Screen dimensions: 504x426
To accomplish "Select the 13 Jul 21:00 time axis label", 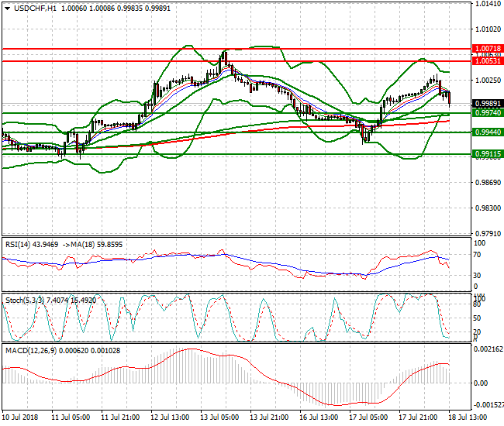I will (x=269, y=417).
